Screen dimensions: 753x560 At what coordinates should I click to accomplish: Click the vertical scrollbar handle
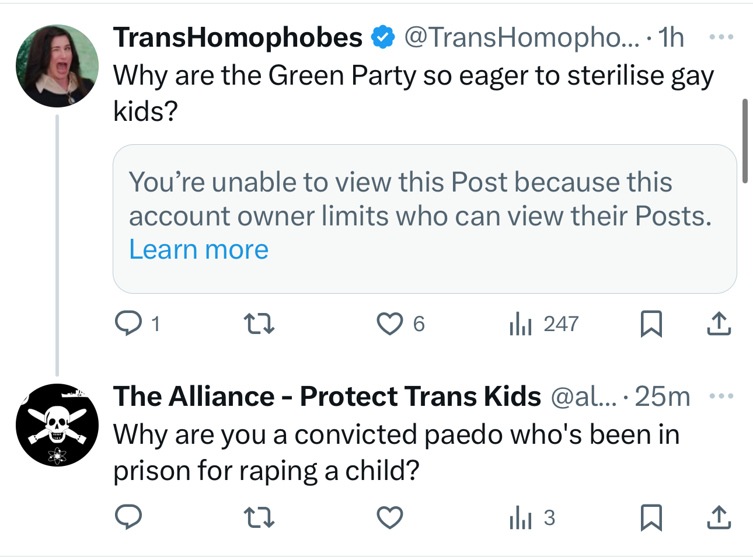click(745, 141)
